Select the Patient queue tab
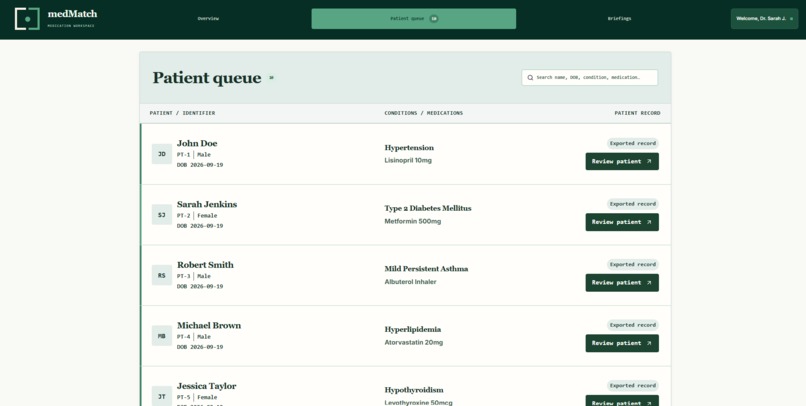 pyautogui.click(x=414, y=19)
